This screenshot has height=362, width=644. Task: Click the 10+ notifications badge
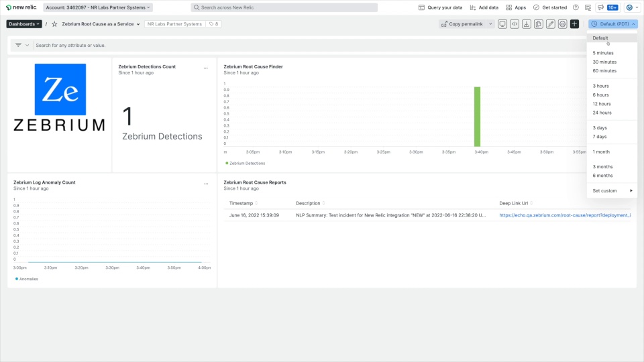pos(612,7)
